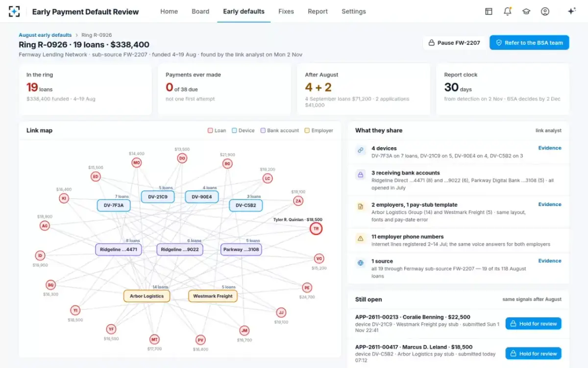The image size is (588, 368).
Task: Toggle the Device legend filter
Action: click(x=243, y=131)
